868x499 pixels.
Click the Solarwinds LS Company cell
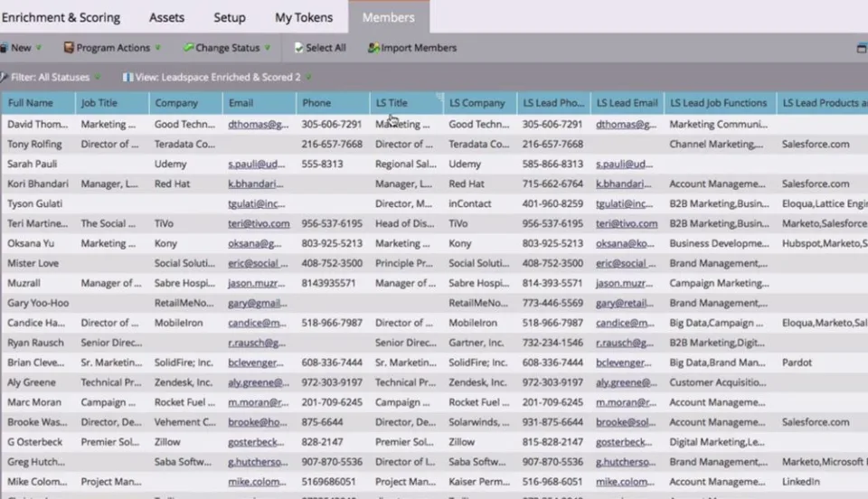point(479,422)
